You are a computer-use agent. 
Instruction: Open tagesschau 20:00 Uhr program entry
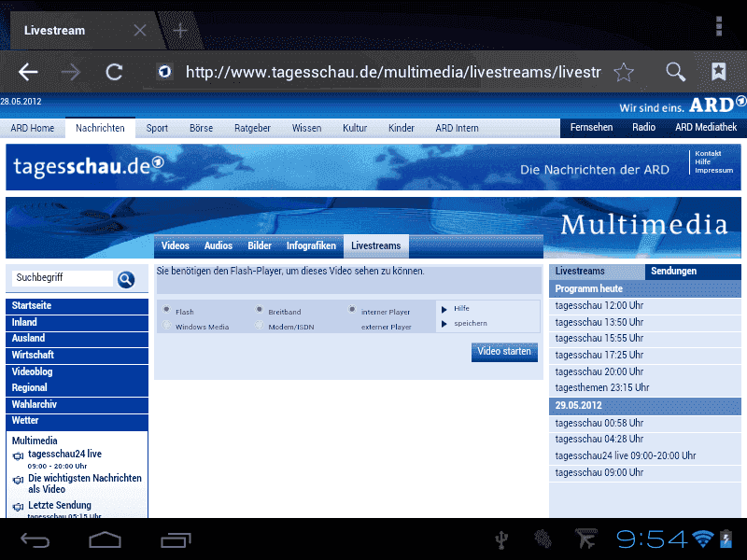pyautogui.click(x=645, y=371)
